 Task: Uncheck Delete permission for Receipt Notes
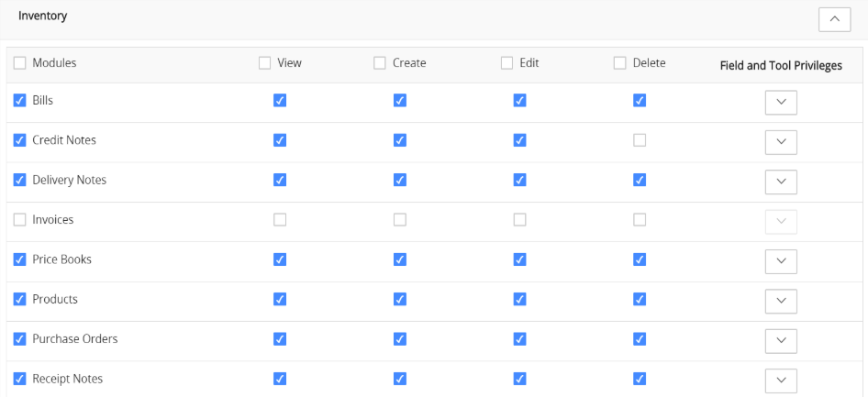pyautogui.click(x=640, y=379)
